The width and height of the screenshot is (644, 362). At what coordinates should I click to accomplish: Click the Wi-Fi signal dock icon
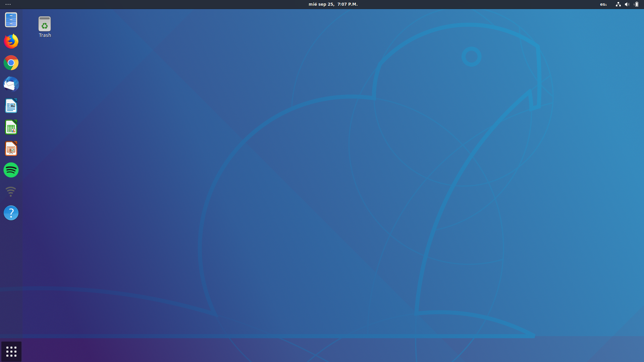click(11, 191)
